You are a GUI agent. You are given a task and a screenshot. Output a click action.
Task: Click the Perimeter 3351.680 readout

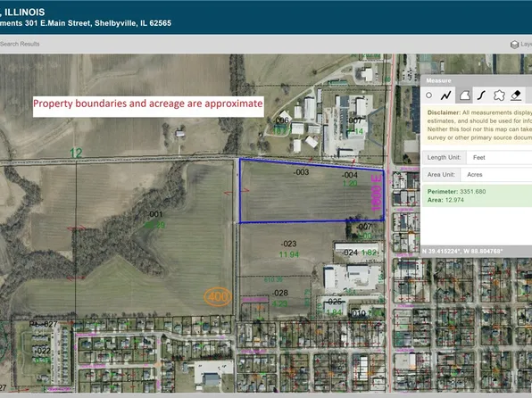click(x=456, y=191)
